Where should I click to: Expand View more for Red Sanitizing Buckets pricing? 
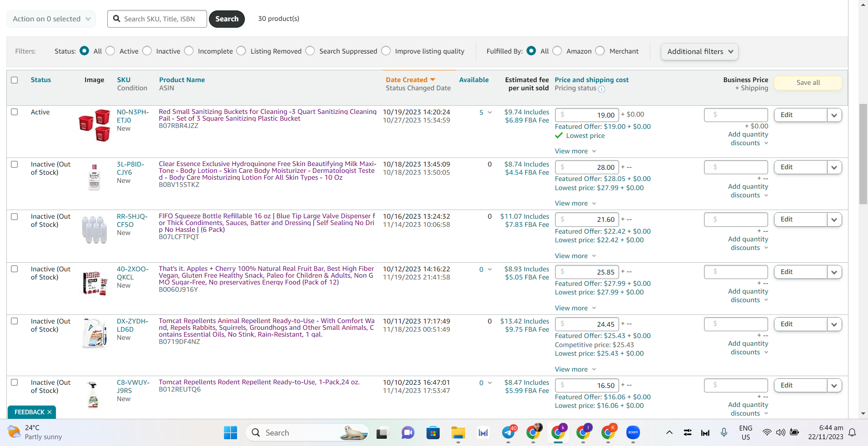(x=575, y=151)
